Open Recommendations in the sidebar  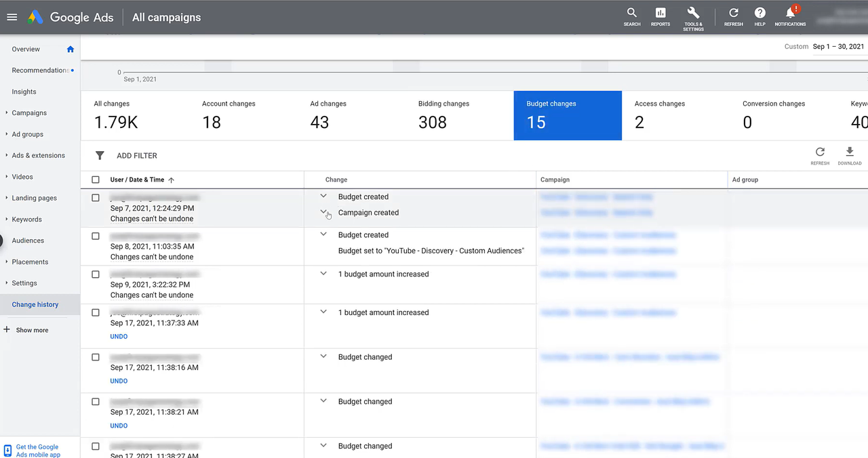pyautogui.click(x=40, y=70)
